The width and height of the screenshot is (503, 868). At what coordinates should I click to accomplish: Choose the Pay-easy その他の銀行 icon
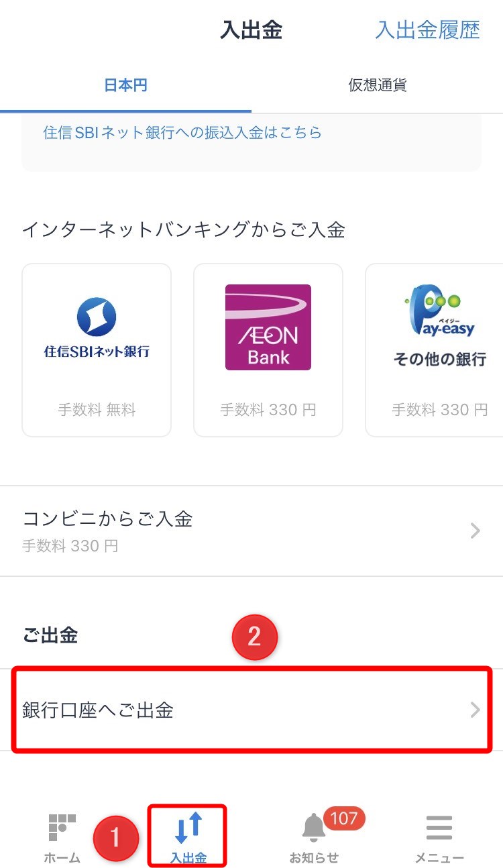[439, 322]
